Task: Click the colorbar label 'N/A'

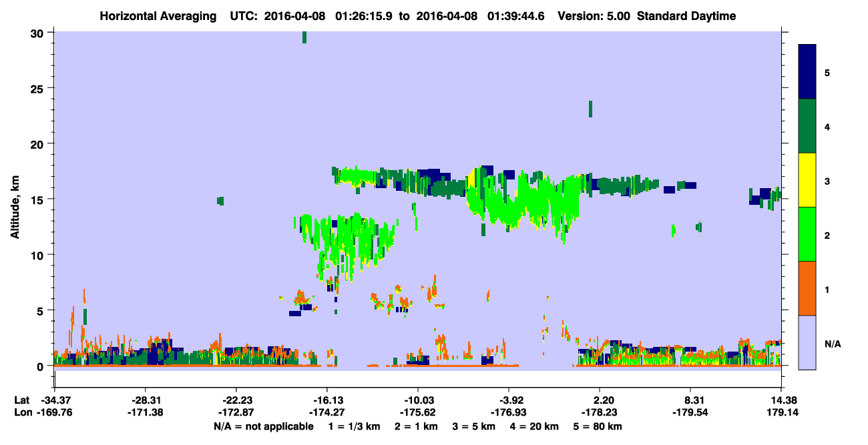Action: coord(832,344)
